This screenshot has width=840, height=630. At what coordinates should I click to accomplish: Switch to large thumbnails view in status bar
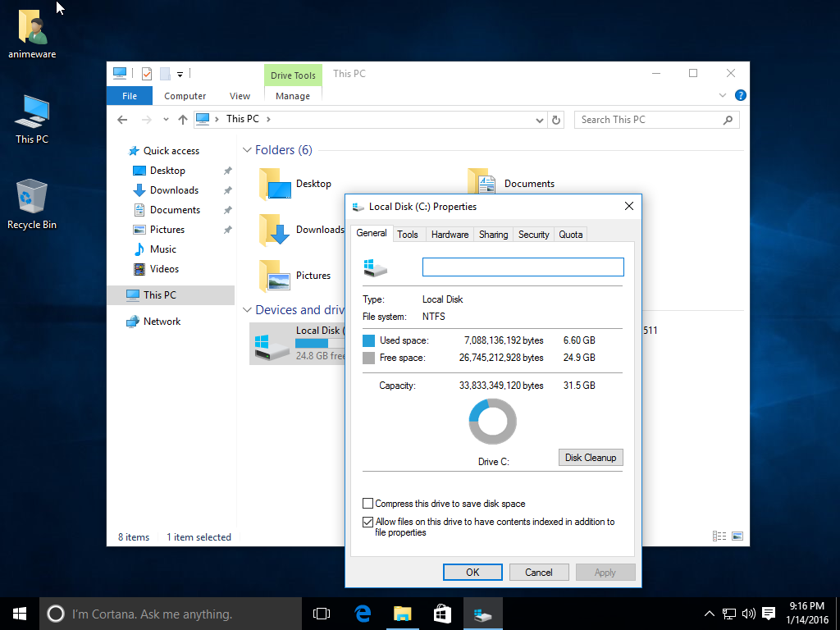click(x=737, y=536)
